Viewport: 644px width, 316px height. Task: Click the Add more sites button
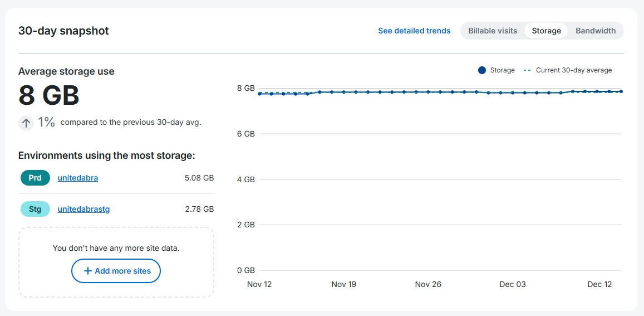(116, 271)
